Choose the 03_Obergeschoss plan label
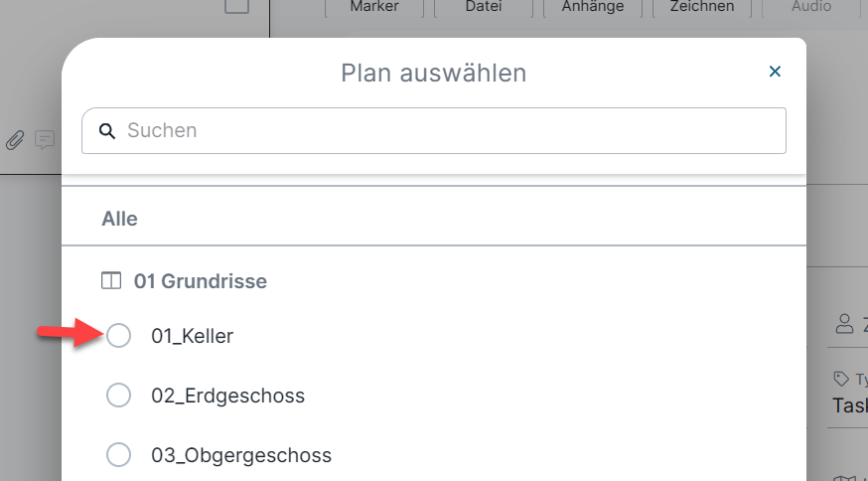868x481 pixels. click(241, 455)
